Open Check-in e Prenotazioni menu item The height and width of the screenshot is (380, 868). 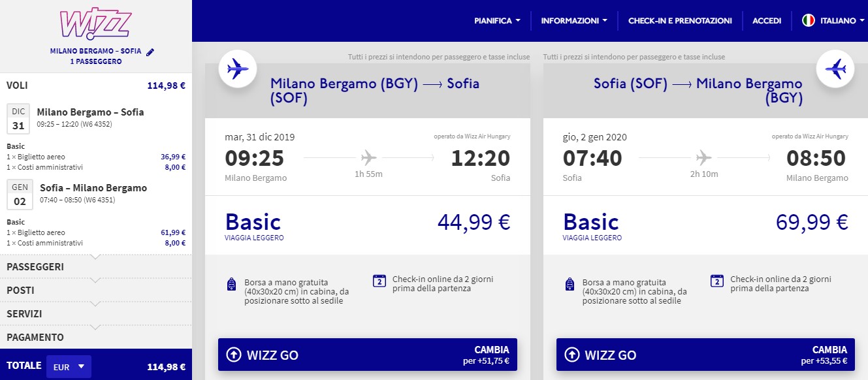tap(680, 20)
